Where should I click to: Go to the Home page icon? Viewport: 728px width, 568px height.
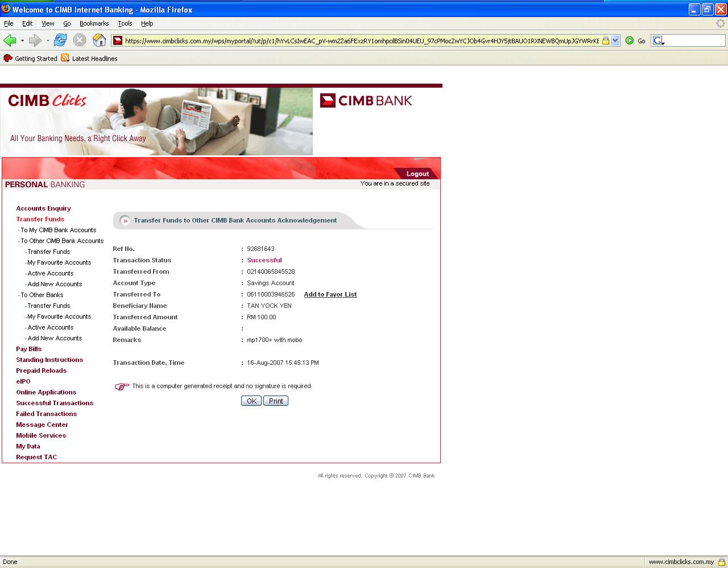tap(99, 40)
